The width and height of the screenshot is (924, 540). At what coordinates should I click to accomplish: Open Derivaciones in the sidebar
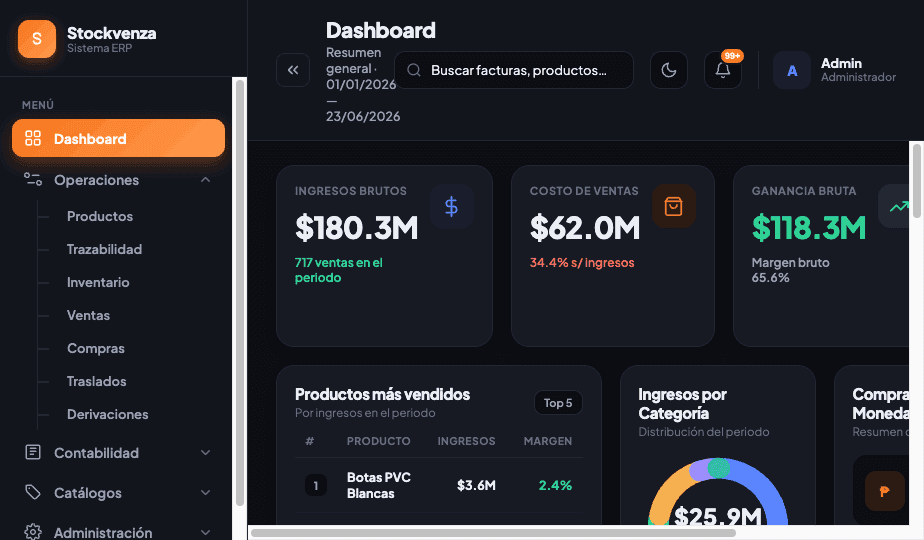[107, 414]
